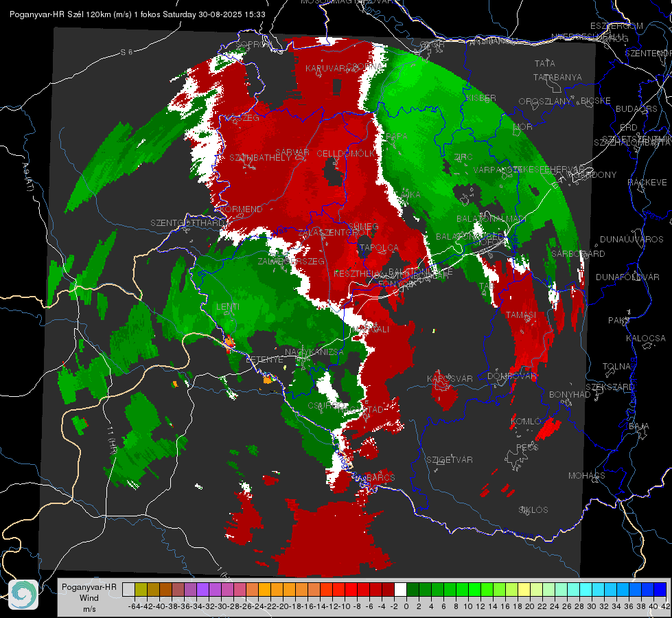
Task: Click the 'MARCALI' city label
Action: (372, 330)
